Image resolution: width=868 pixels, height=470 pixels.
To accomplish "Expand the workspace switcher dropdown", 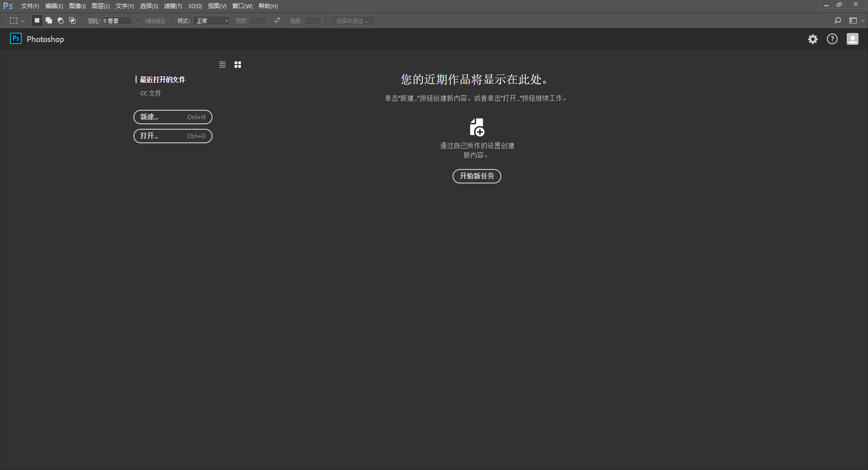I will point(857,21).
